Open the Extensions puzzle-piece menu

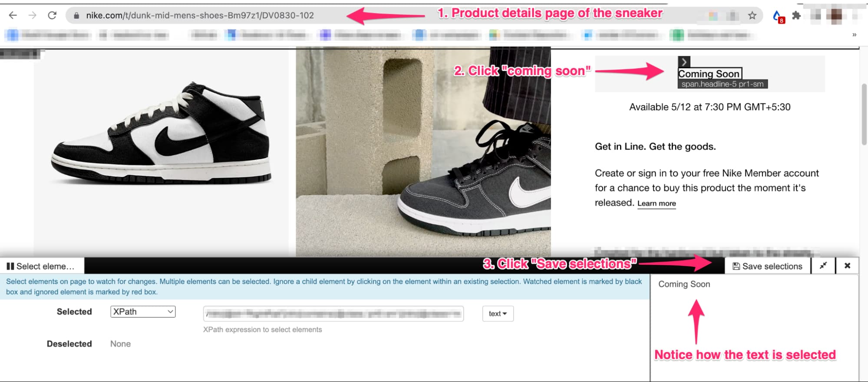pos(796,16)
